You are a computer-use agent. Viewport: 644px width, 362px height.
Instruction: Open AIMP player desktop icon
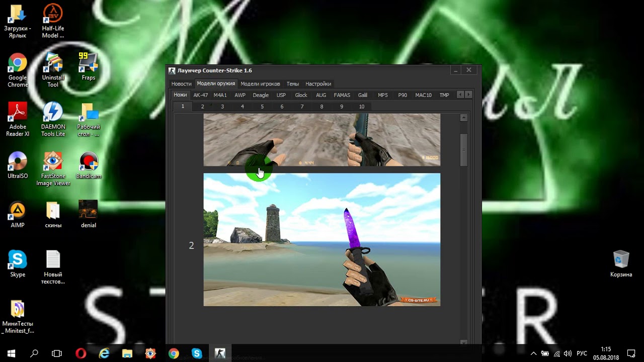[x=18, y=214]
